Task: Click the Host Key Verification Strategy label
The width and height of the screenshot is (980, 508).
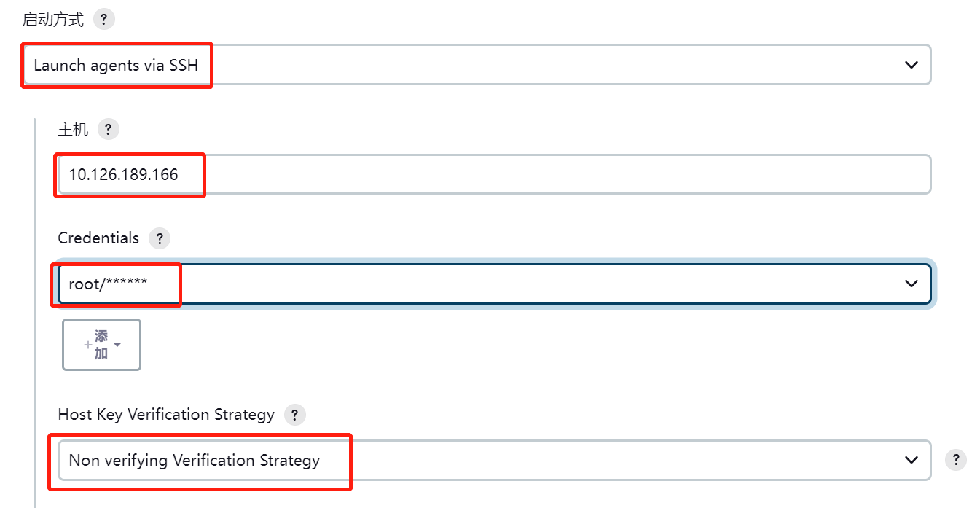Action: [166, 415]
